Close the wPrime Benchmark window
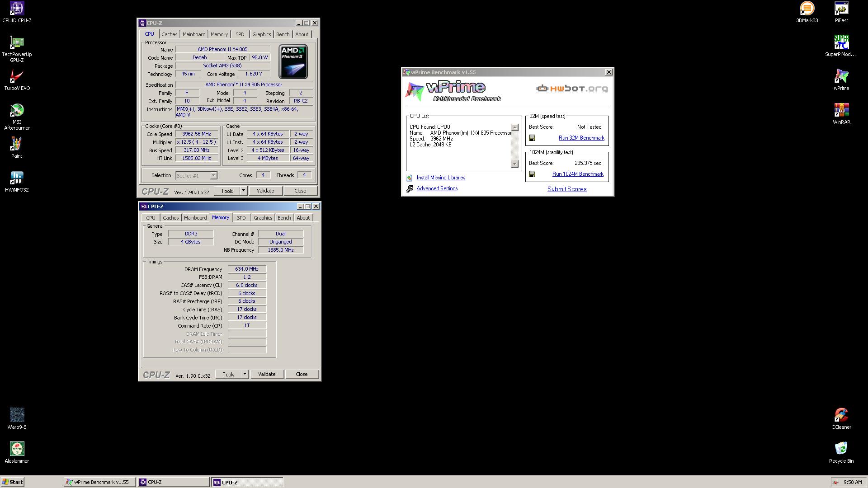868x488 pixels. pos(609,72)
